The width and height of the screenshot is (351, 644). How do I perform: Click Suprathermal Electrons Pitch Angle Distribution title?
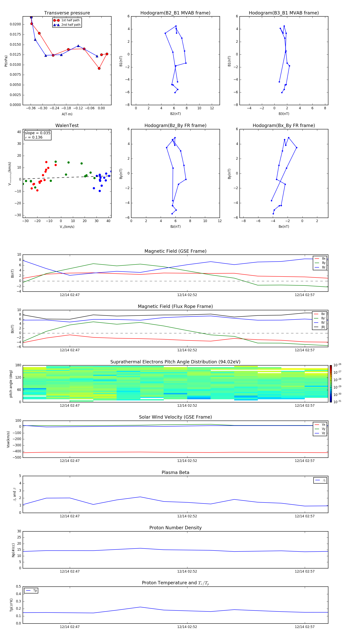(175, 362)
